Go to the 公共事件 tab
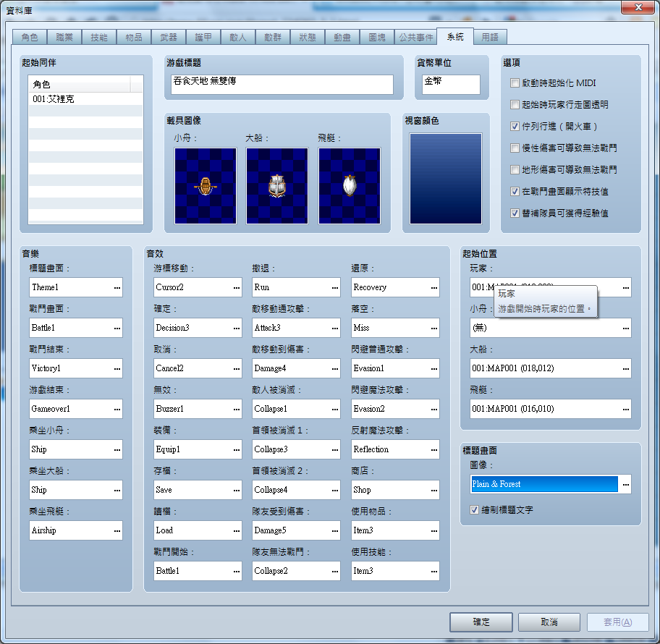This screenshot has height=644, width=660. (416, 37)
